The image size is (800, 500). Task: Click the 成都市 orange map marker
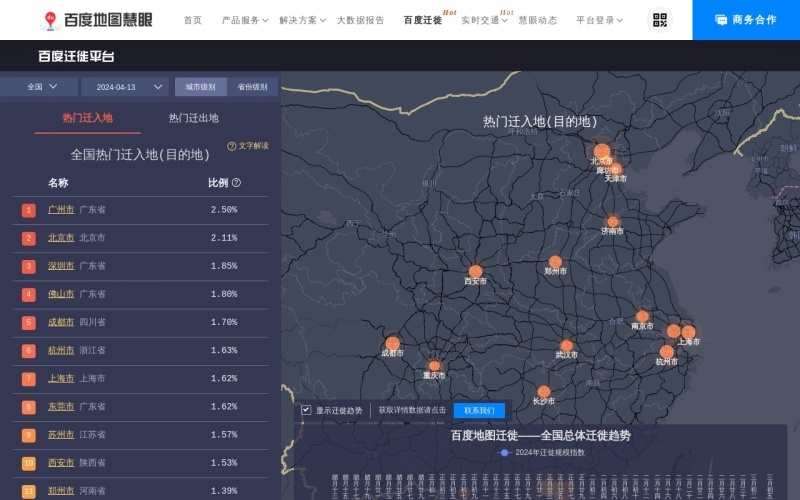pos(392,343)
